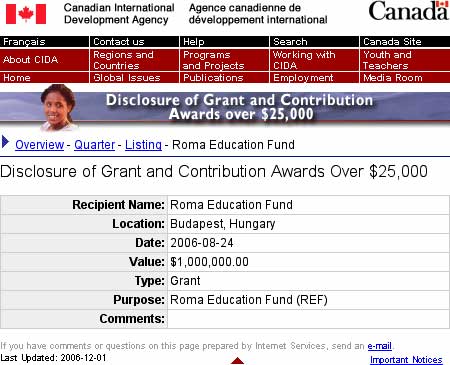Click the 'Value:' label
The width and height of the screenshot is (450, 365).
(147, 262)
